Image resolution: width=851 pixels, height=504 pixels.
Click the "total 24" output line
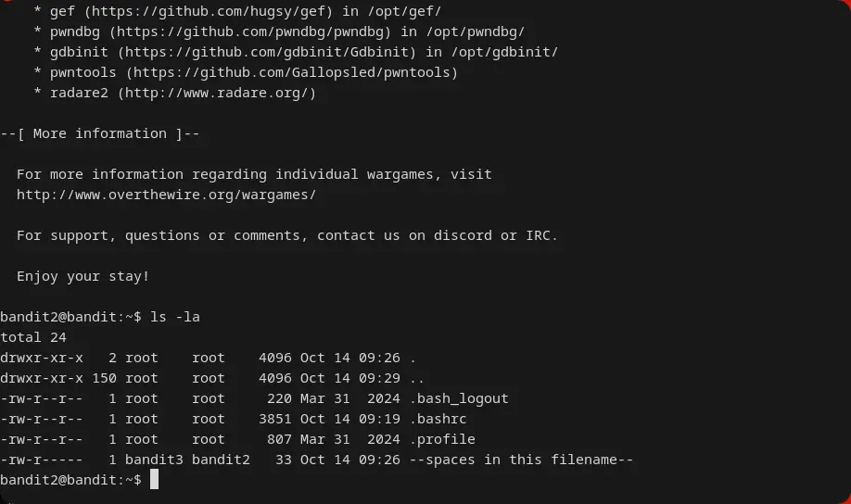point(33,337)
